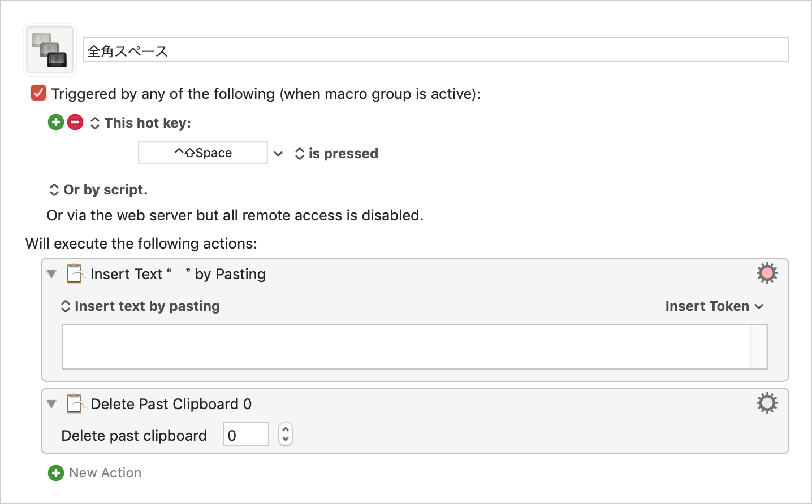Click the macro icon thumbnail
This screenshot has height=504, width=812.
click(x=50, y=50)
